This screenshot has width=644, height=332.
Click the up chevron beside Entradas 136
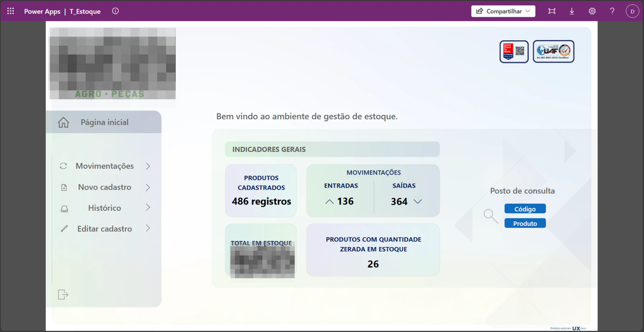coord(329,202)
